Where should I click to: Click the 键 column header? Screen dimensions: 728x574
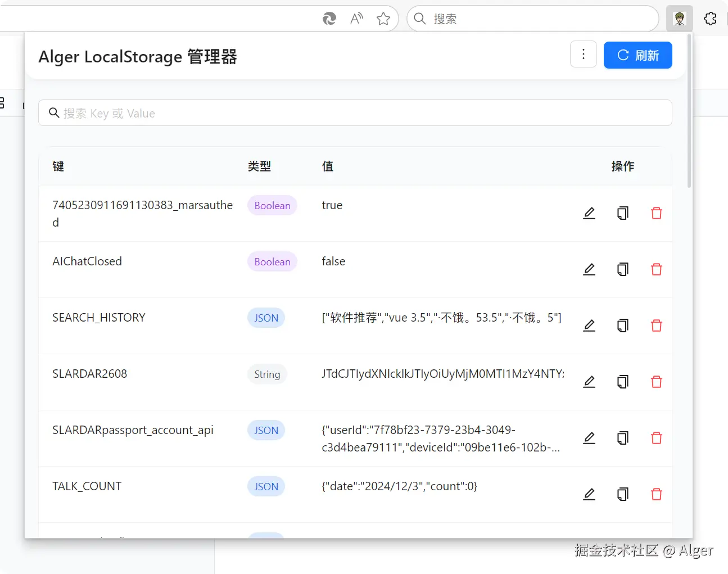click(x=58, y=166)
